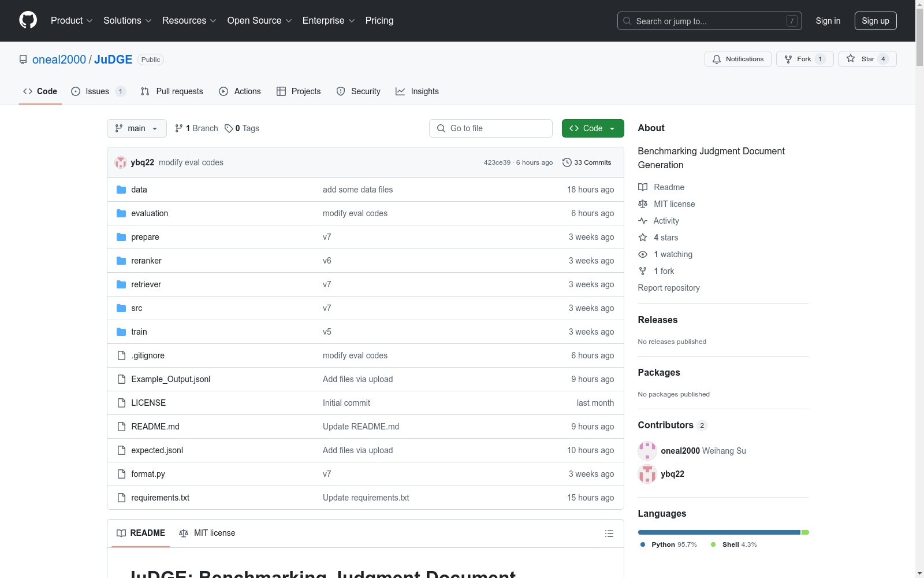Screen dimensions: 924x578
Task: Click the Python language bar segment
Action: 719,532
